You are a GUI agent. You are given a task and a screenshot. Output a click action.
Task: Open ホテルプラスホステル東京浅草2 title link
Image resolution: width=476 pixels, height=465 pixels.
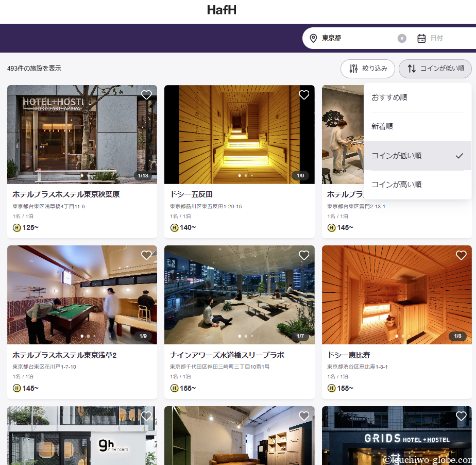(x=64, y=355)
